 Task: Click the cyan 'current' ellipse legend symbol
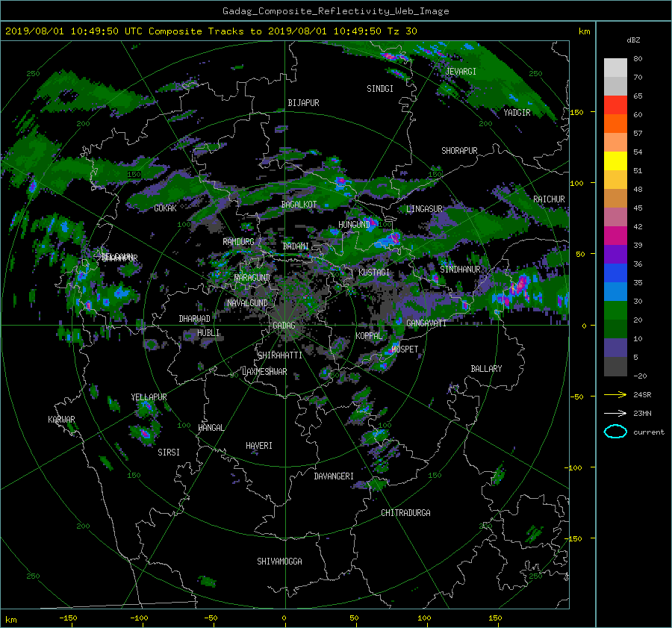tap(615, 432)
